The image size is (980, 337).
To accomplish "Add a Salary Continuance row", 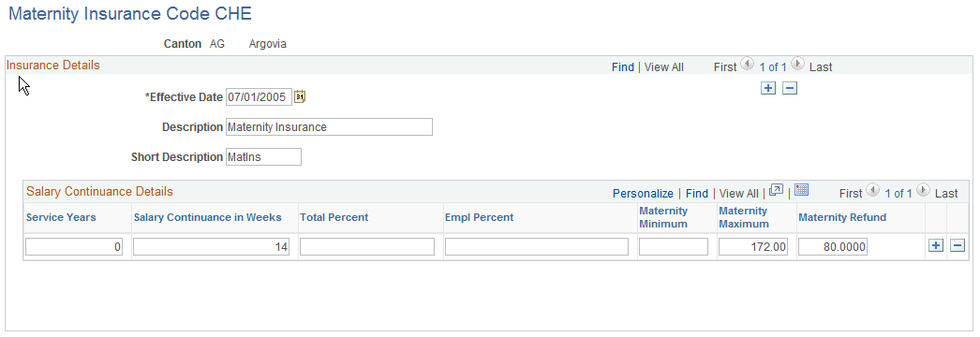I will click(x=936, y=246).
